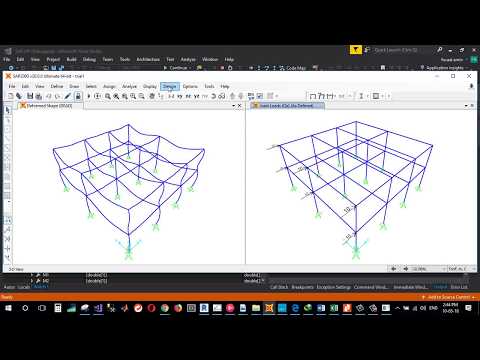Click the Quick Launch search field
The image size is (480, 360).
coord(396,50)
